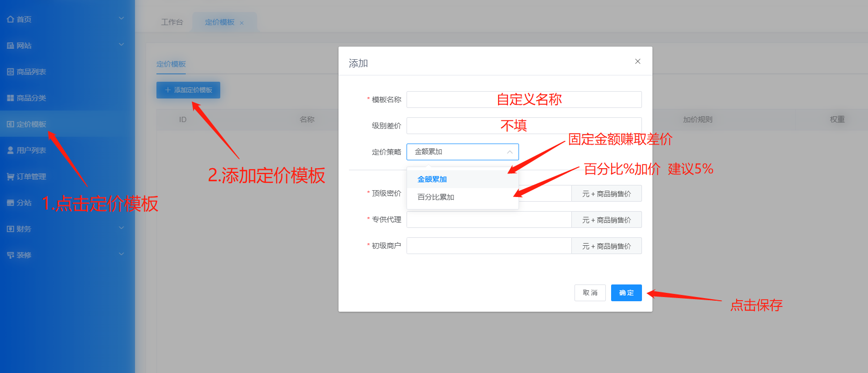Close the 定价模板 tab with x
868x373 pixels.
[242, 23]
